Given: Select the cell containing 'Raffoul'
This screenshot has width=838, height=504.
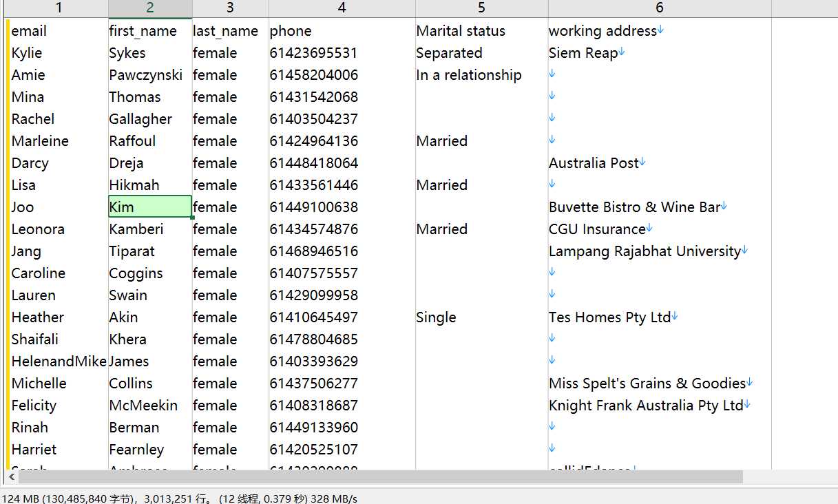Looking at the screenshot, I should pos(150,141).
